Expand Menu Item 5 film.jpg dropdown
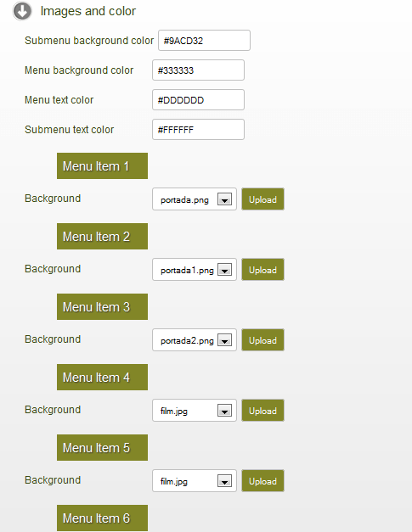This screenshot has height=532, width=412. coord(195,481)
